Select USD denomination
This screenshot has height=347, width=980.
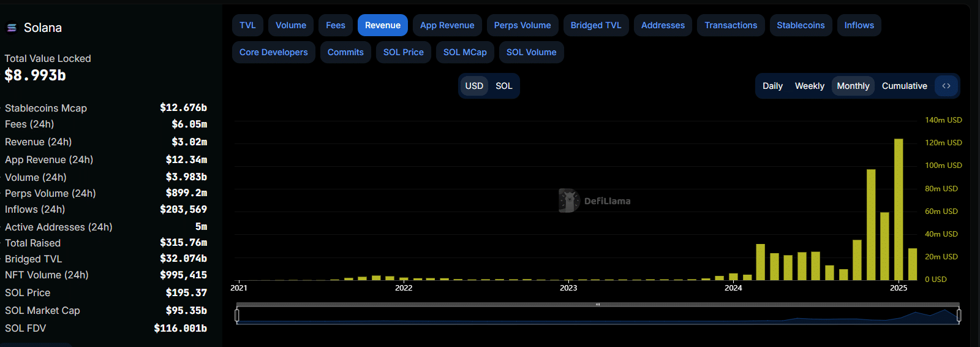tap(474, 86)
